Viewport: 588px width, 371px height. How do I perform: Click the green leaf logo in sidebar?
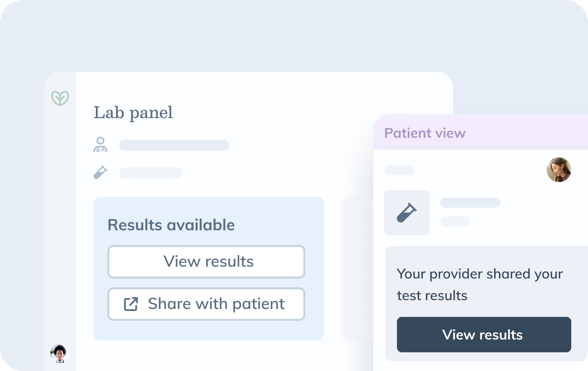pos(60,98)
